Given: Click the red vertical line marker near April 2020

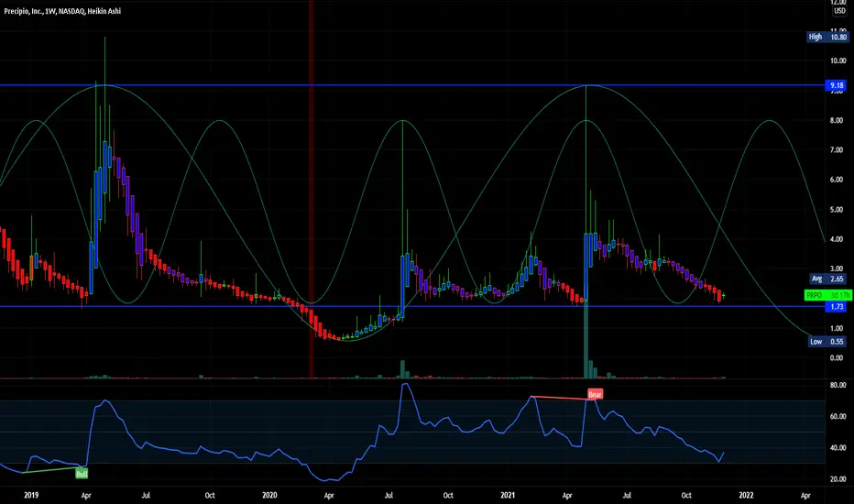Looking at the screenshot, I should click(x=312, y=189).
